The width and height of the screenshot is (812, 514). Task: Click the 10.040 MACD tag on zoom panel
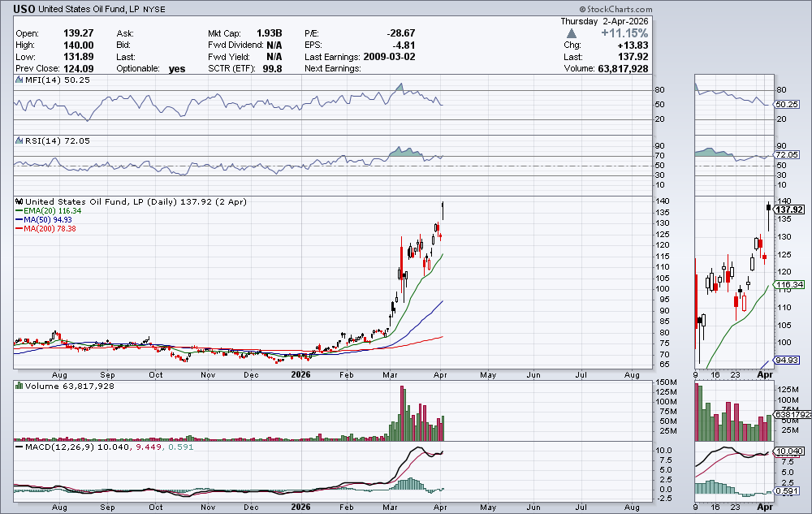point(789,451)
